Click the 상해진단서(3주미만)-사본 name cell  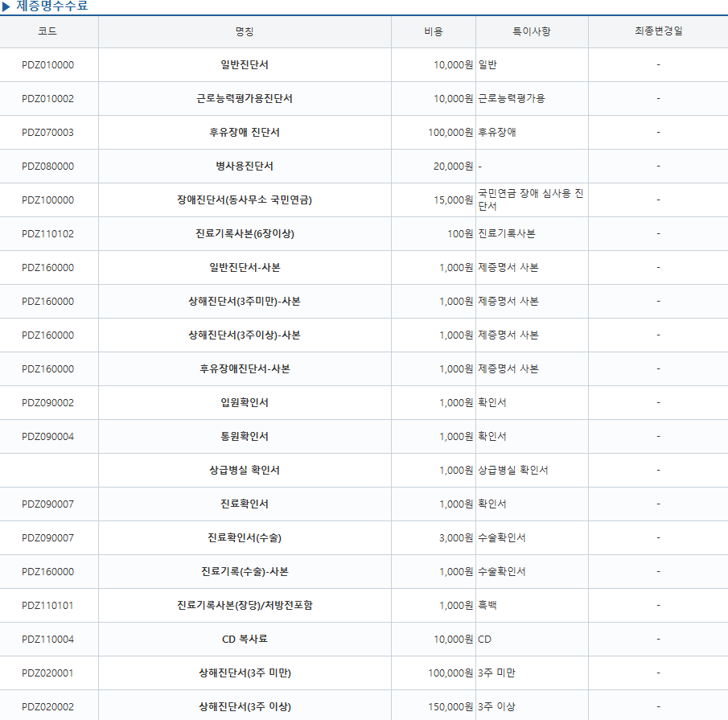[245, 302]
